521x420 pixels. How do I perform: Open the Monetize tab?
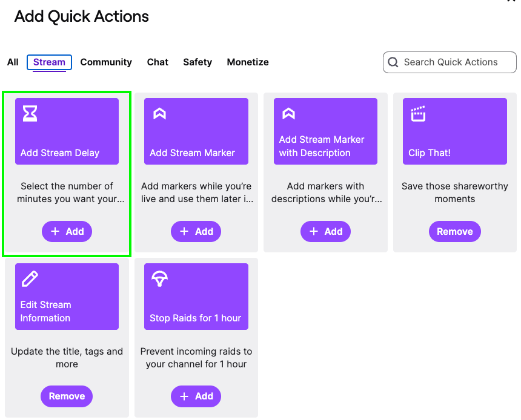click(x=248, y=62)
